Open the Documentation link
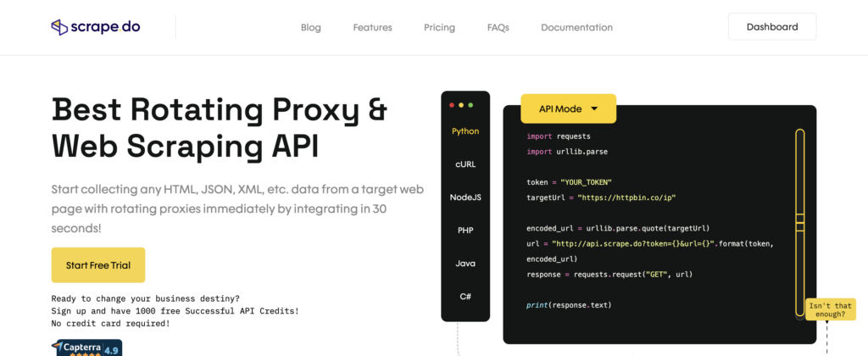The height and width of the screenshot is (356, 868). pyautogui.click(x=576, y=27)
